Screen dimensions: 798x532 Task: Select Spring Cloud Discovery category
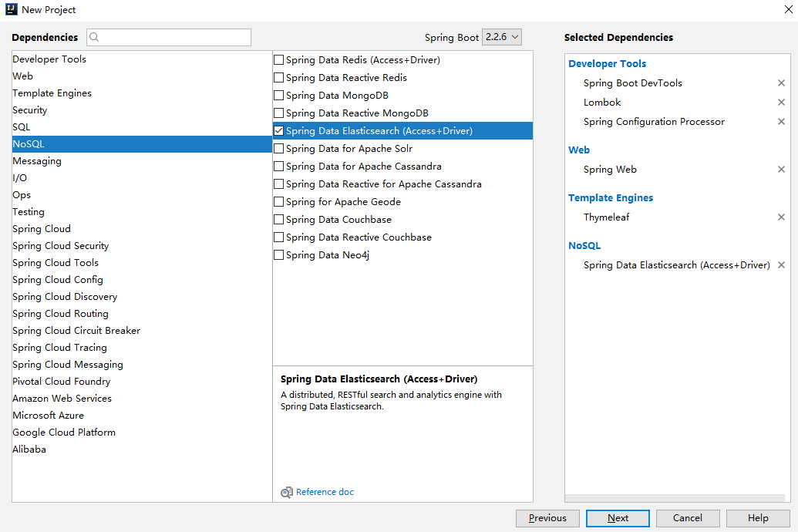[142, 297]
